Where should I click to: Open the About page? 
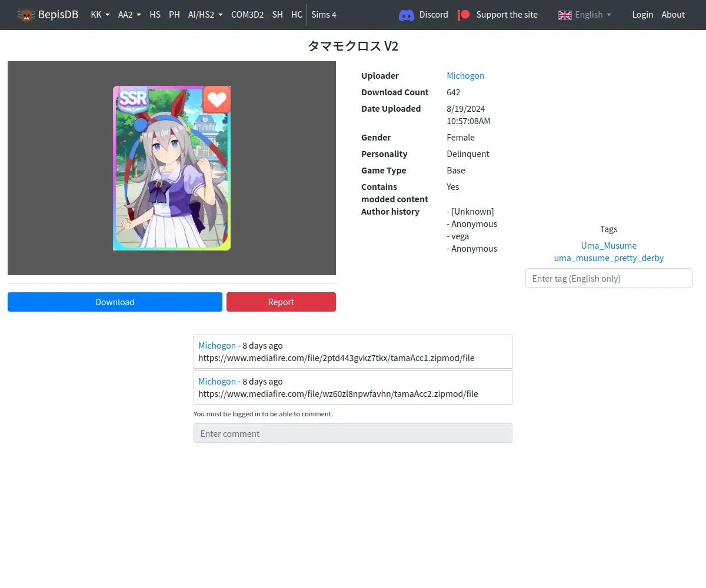click(x=673, y=15)
